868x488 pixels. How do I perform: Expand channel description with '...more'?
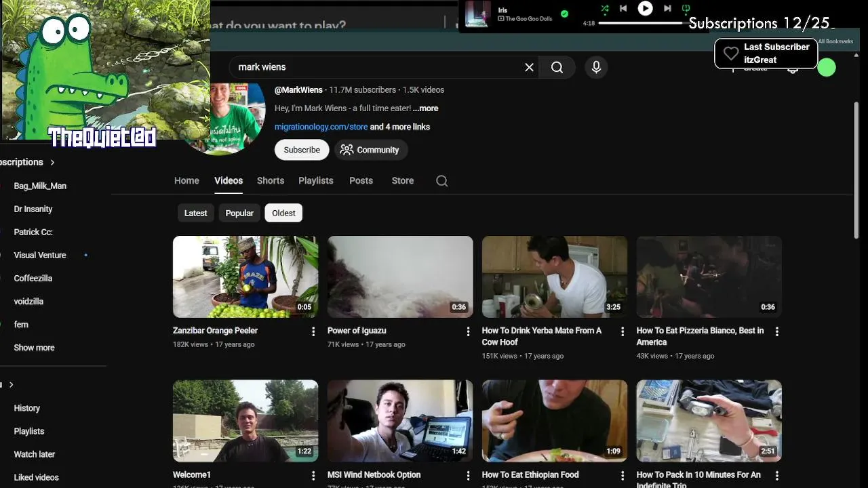(425, 108)
